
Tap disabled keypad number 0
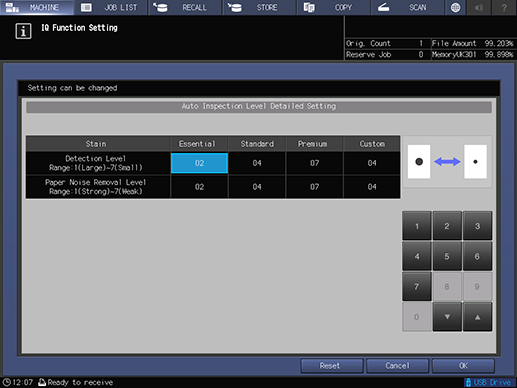point(417,317)
